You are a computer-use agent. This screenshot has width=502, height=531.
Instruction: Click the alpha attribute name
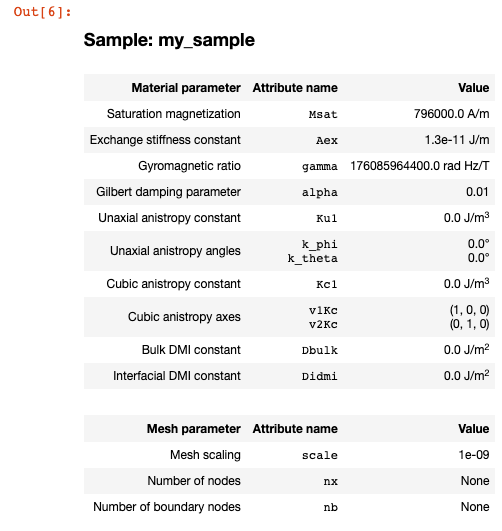319,192
